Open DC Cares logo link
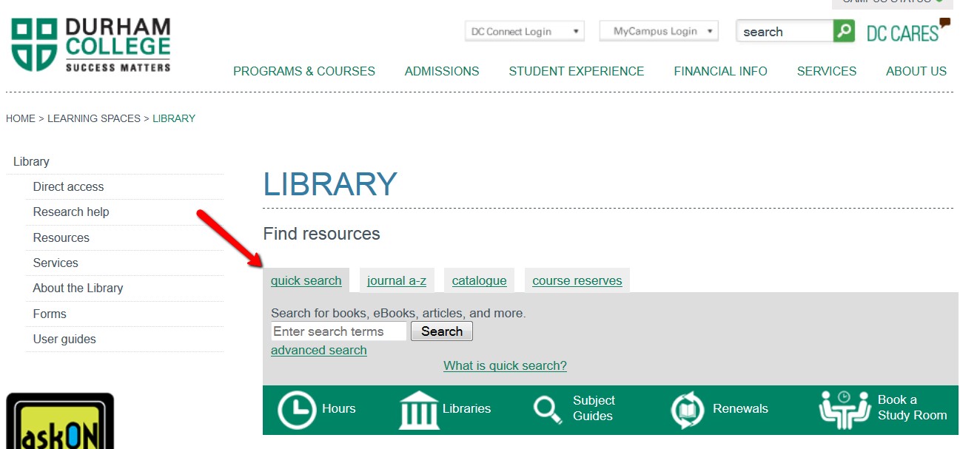The image size is (980, 449). [x=908, y=30]
